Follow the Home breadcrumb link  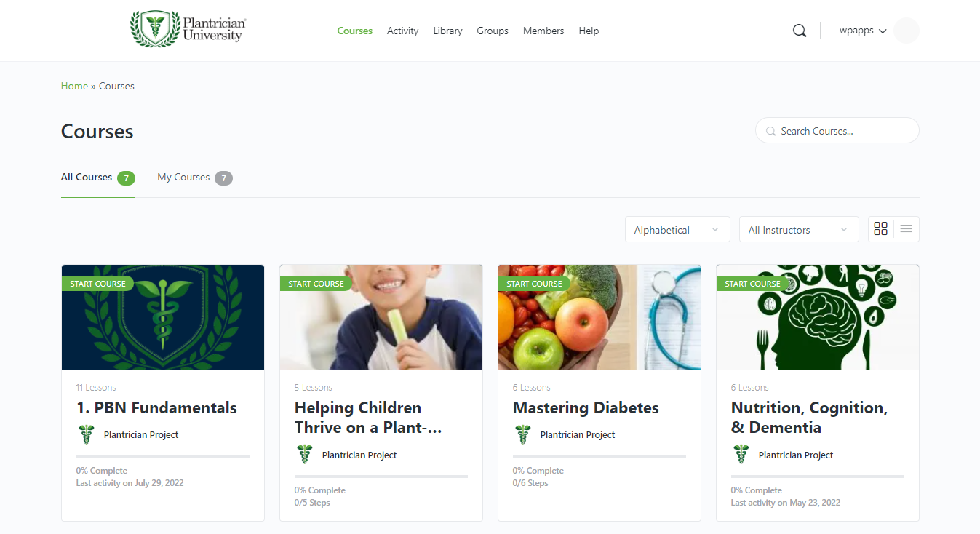click(x=74, y=86)
